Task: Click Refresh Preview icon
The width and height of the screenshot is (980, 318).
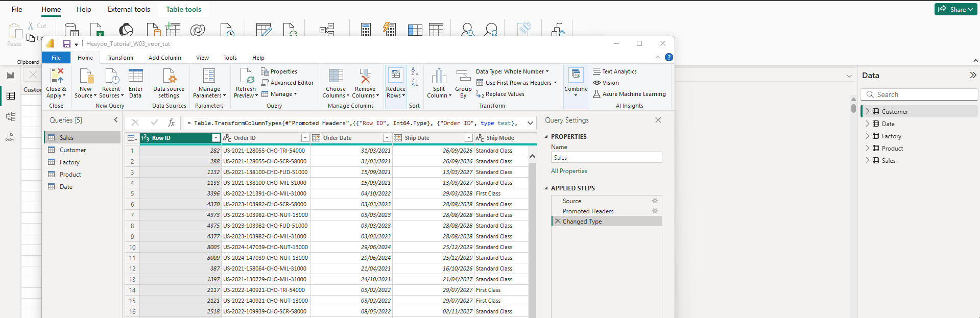Action: (x=246, y=76)
